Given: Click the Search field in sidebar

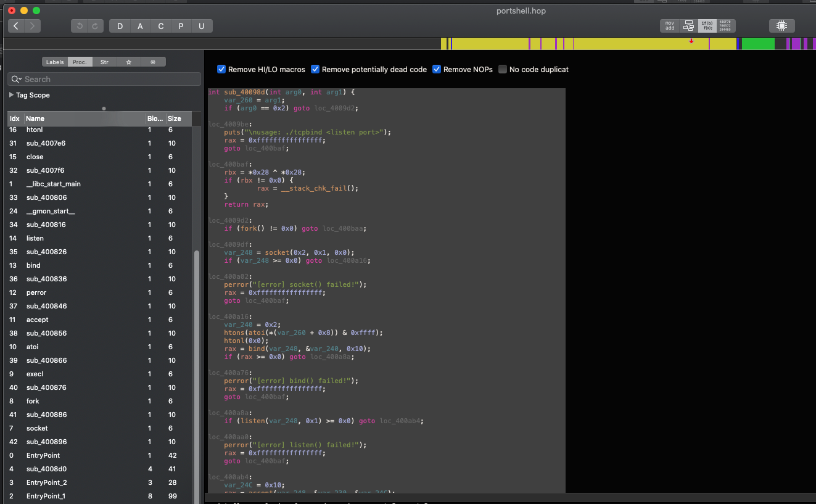Looking at the screenshot, I should [104, 79].
